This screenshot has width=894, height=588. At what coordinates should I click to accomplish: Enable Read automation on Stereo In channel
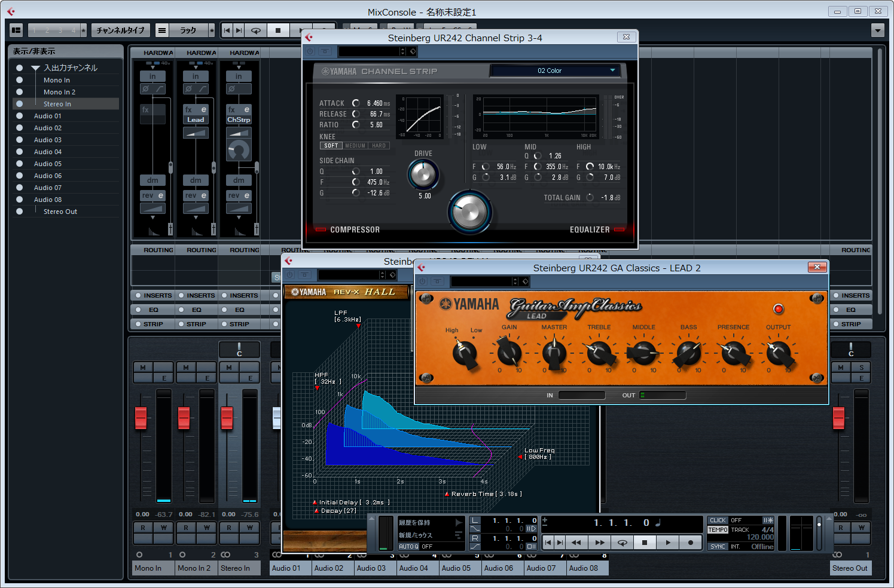(x=229, y=528)
